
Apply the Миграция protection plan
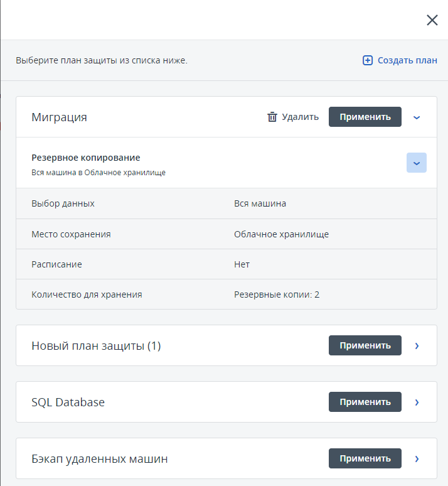365,117
